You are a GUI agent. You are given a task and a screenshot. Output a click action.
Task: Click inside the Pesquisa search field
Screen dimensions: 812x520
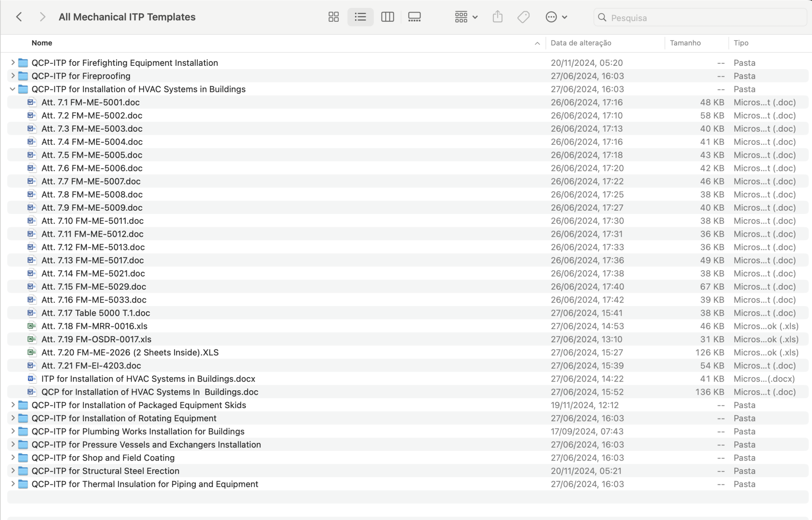click(674, 17)
